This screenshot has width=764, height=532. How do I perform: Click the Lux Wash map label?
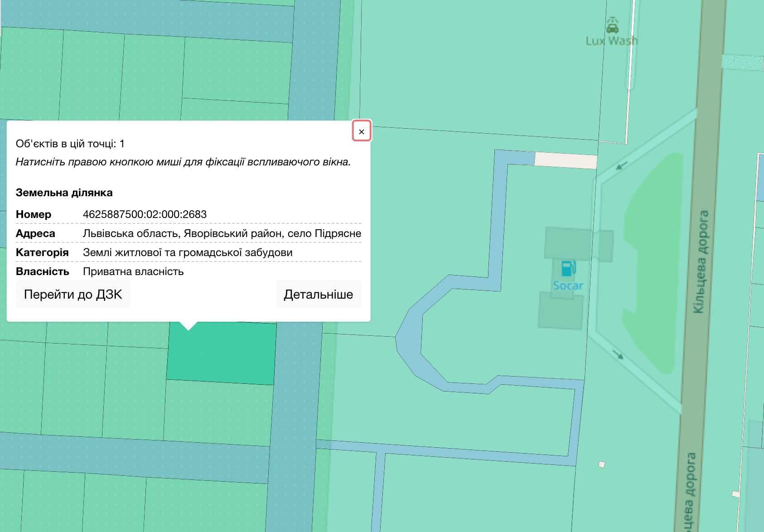(x=611, y=41)
